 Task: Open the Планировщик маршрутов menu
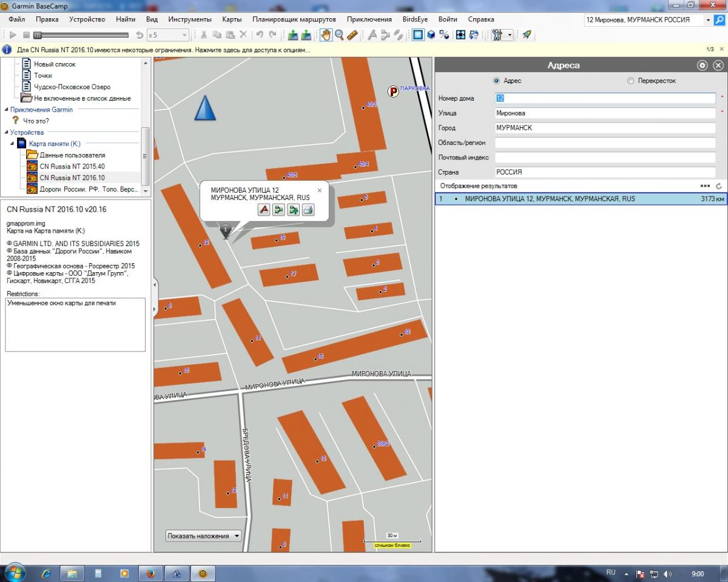click(294, 19)
